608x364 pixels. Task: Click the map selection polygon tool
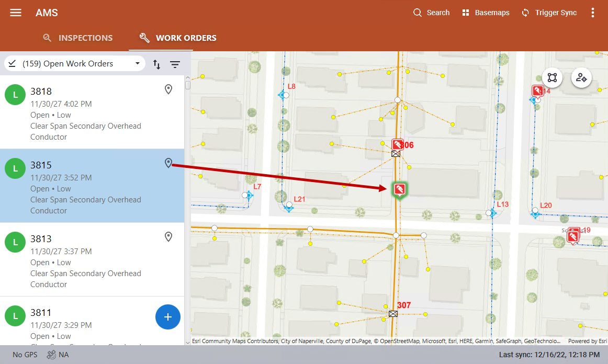point(552,78)
